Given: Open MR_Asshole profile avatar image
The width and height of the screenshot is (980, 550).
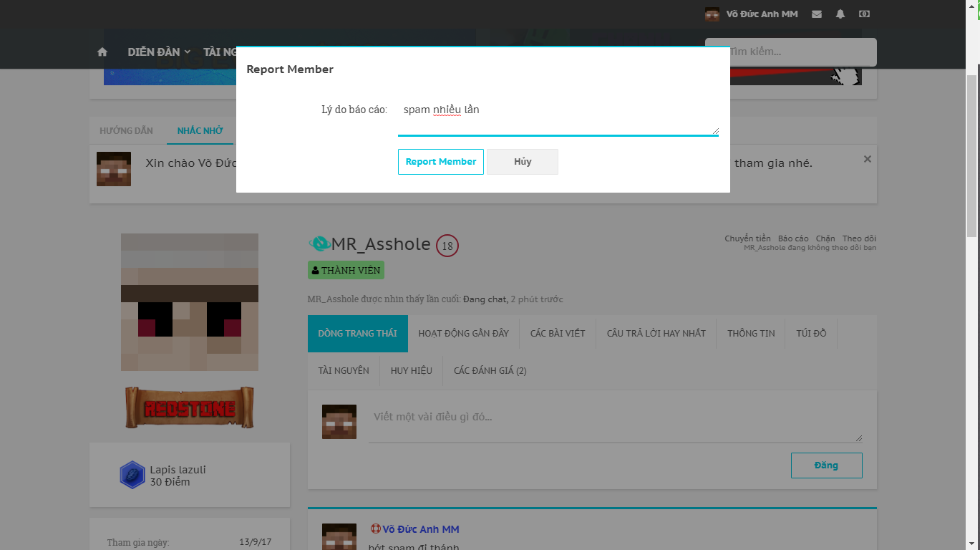Looking at the screenshot, I should point(190,302).
